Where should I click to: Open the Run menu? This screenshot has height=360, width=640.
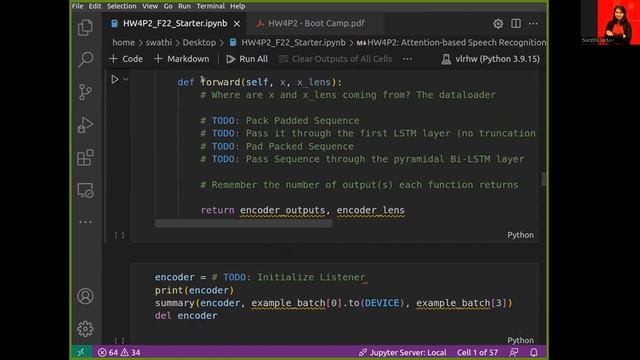pos(184,6)
